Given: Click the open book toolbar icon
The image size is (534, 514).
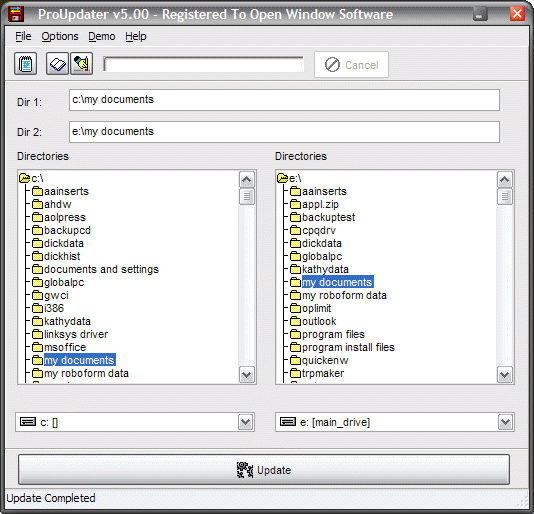Looking at the screenshot, I should [x=57, y=64].
